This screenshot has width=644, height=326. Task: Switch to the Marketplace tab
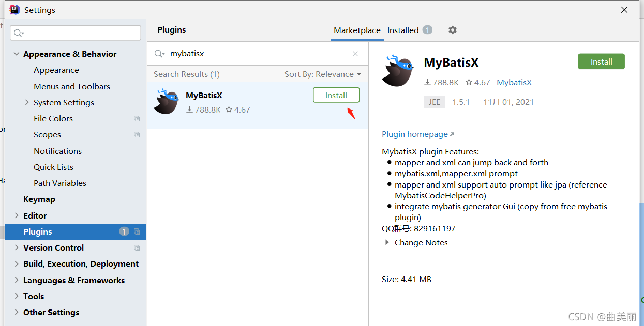click(x=357, y=30)
